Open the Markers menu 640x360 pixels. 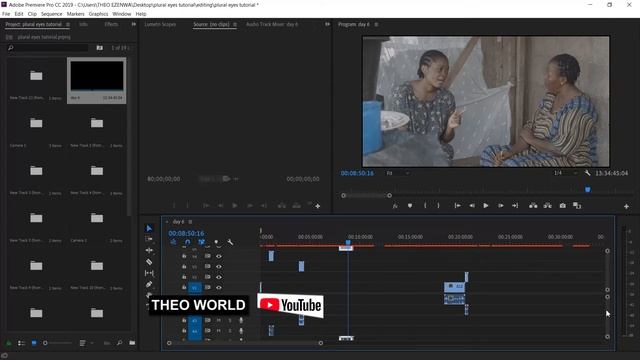point(76,14)
